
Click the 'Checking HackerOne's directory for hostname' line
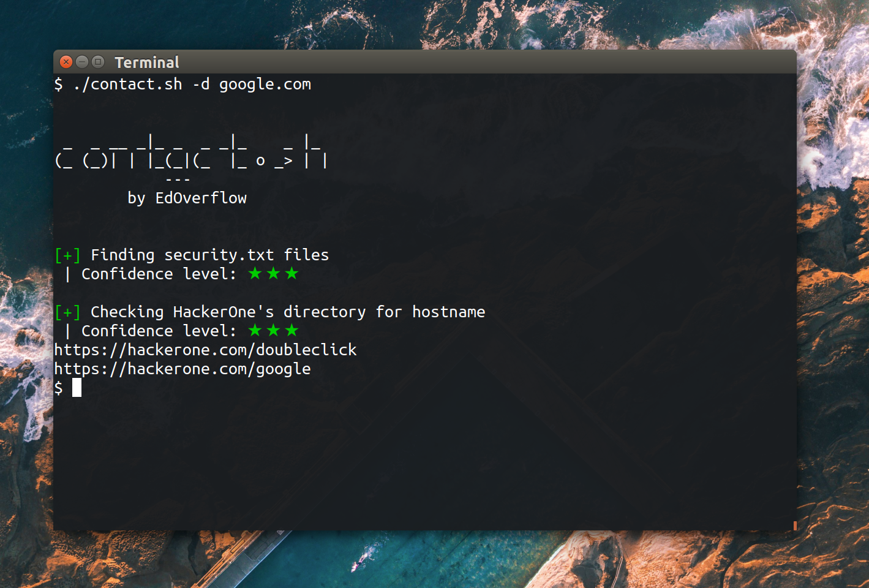[288, 312]
